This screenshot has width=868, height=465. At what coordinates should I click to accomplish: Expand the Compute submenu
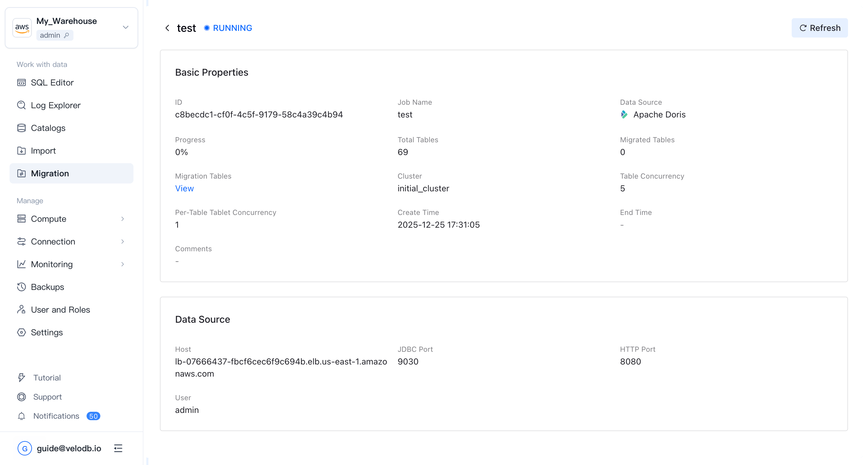(x=122, y=219)
